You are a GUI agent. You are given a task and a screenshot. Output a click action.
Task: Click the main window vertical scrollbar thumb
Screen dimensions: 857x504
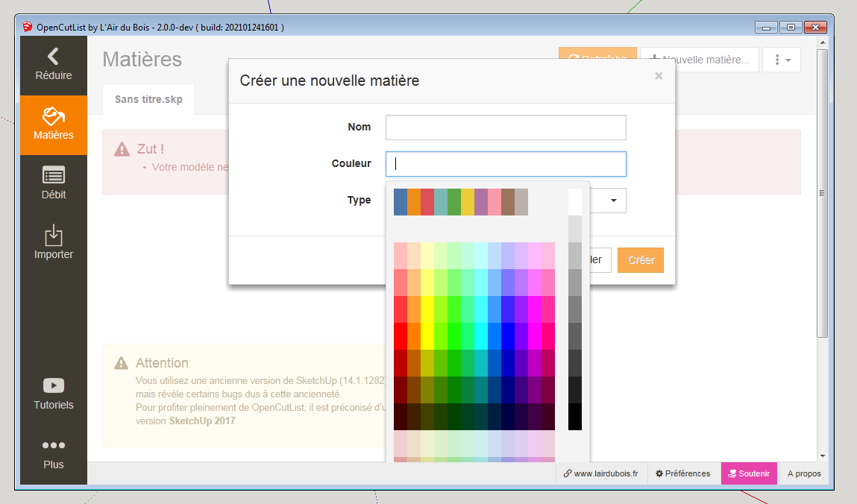(x=823, y=193)
